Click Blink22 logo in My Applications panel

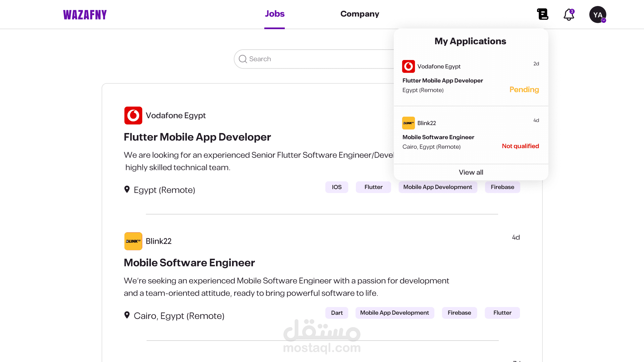pyautogui.click(x=408, y=123)
